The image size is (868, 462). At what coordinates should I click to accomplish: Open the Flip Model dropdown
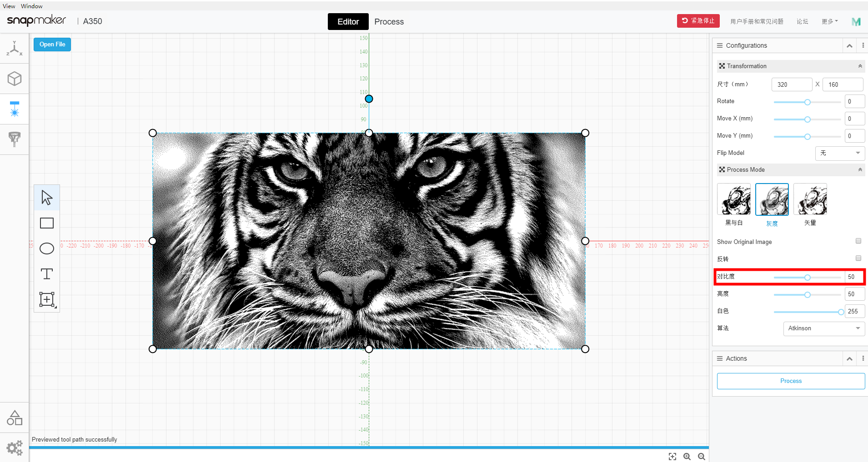840,153
